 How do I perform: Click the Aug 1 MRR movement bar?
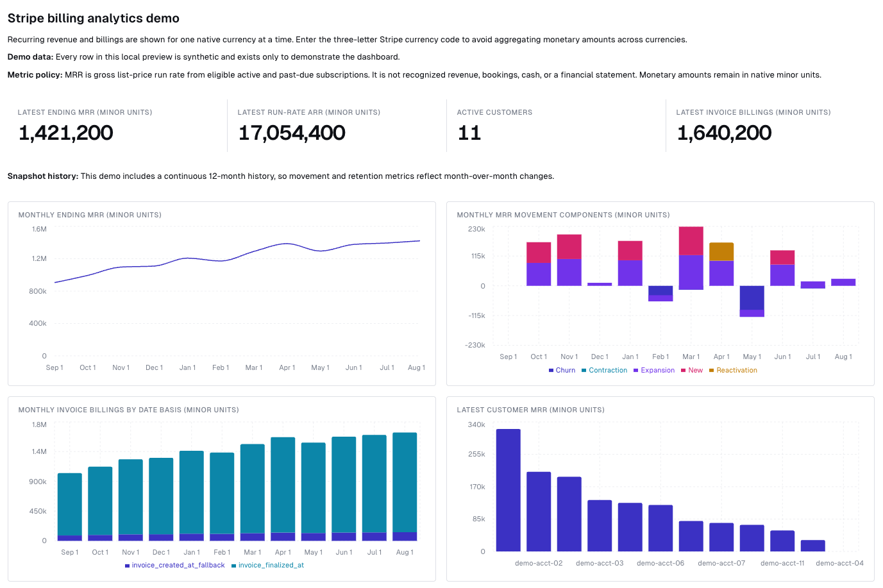tap(843, 282)
